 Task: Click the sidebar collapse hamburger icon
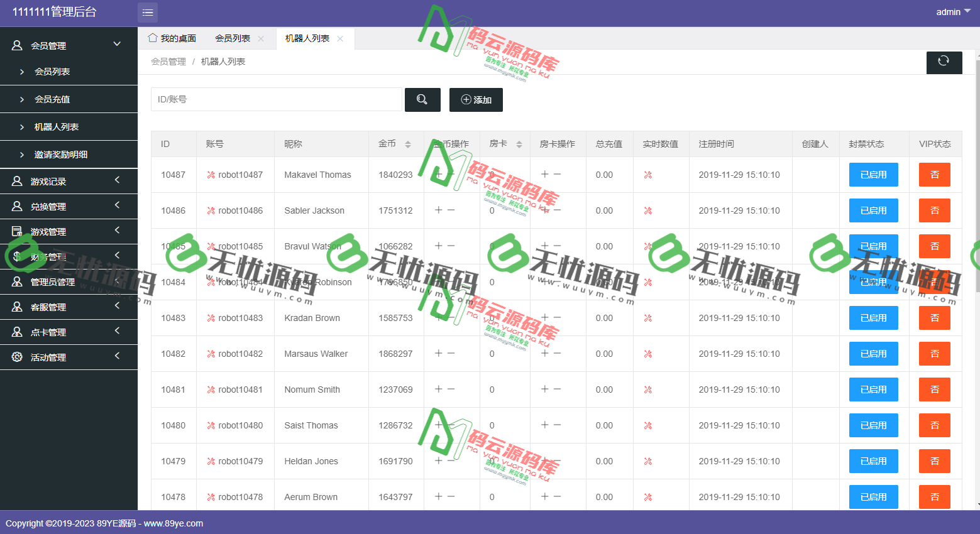[x=147, y=13]
